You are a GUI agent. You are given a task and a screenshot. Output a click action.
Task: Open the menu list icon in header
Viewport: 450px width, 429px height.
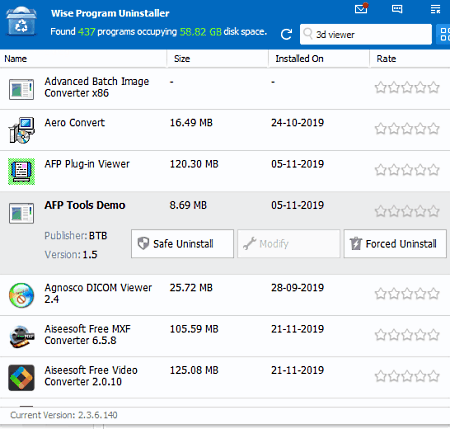pos(435,9)
